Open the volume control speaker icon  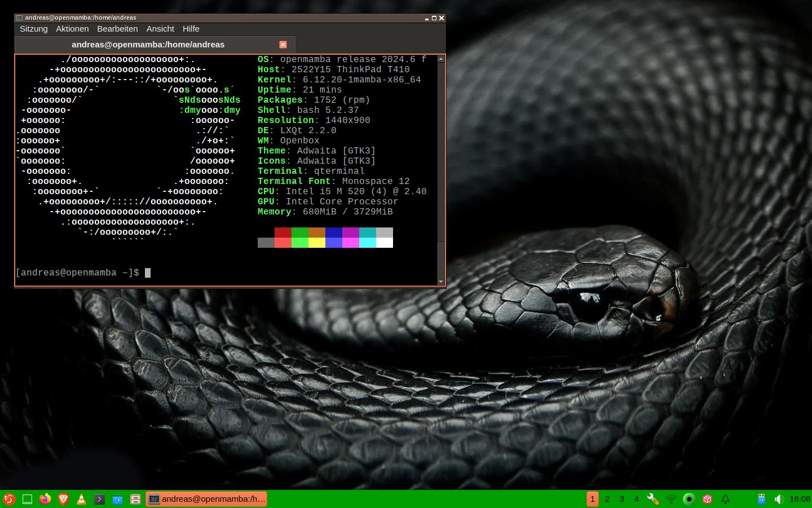tap(779, 499)
